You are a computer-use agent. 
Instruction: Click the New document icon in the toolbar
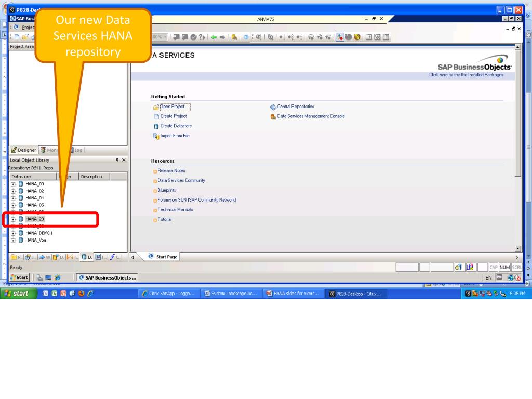point(16,37)
